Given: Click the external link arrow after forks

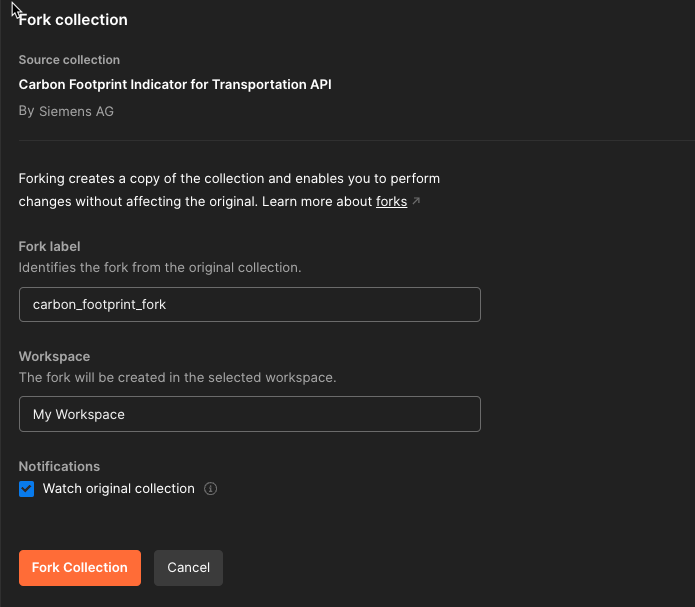Looking at the screenshot, I should pyautogui.click(x=416, y=201).
